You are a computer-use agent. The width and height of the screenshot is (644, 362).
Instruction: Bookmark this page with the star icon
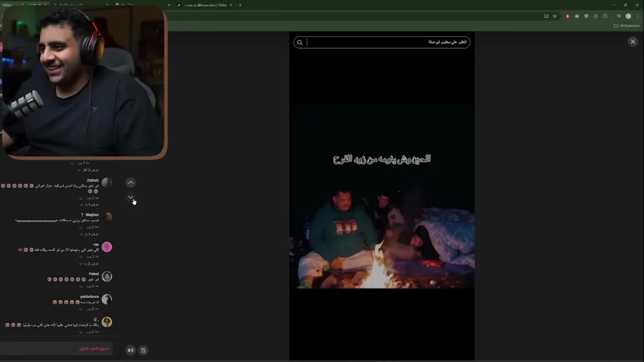tap(555, 16)
